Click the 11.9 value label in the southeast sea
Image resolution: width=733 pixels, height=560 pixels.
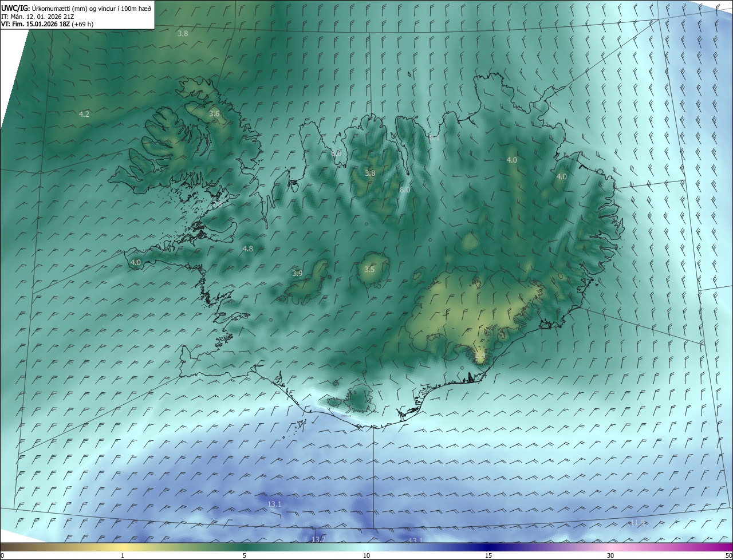coord(638,523)
